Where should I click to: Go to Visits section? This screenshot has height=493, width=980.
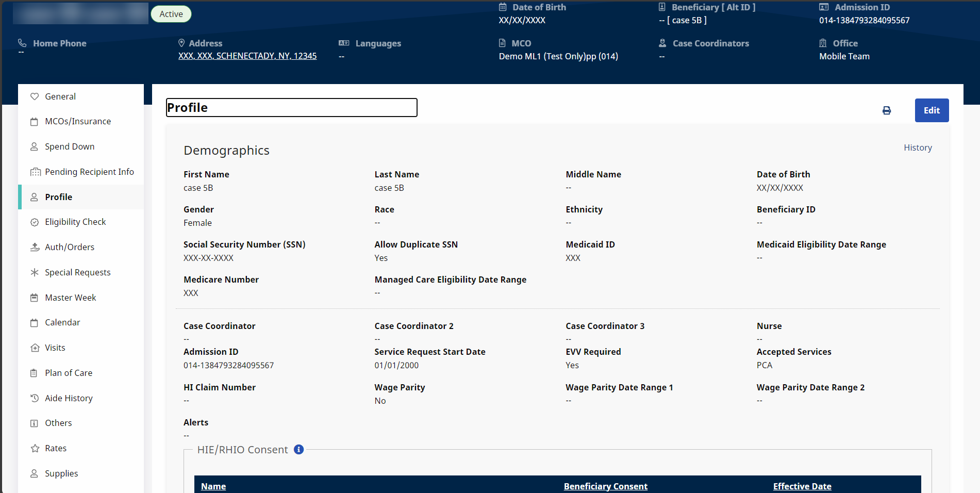[81, 348]
